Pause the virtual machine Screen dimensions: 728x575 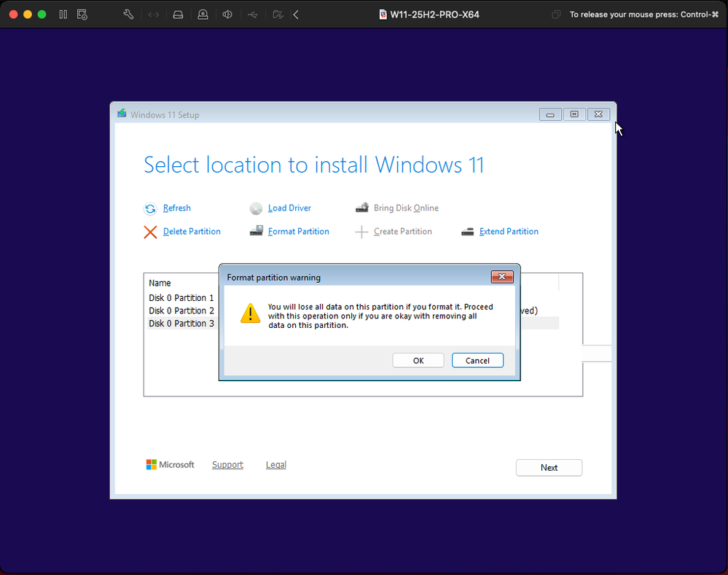coord(63,15)
